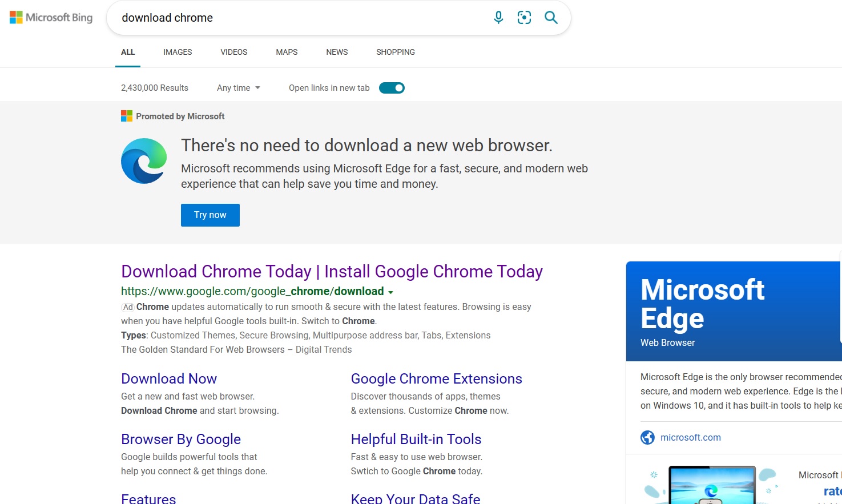Expand the Any time filter dropdown
Screen dimensions: 842x504
coord(239,88)
